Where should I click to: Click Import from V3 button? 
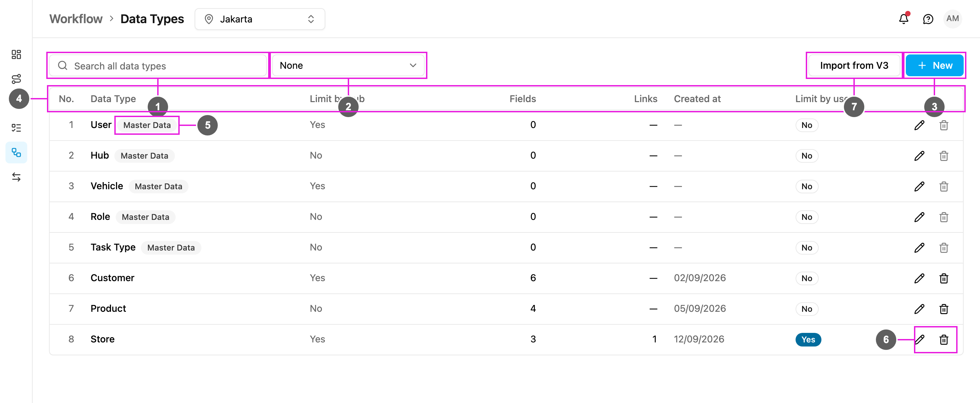[x=854, y=65]
